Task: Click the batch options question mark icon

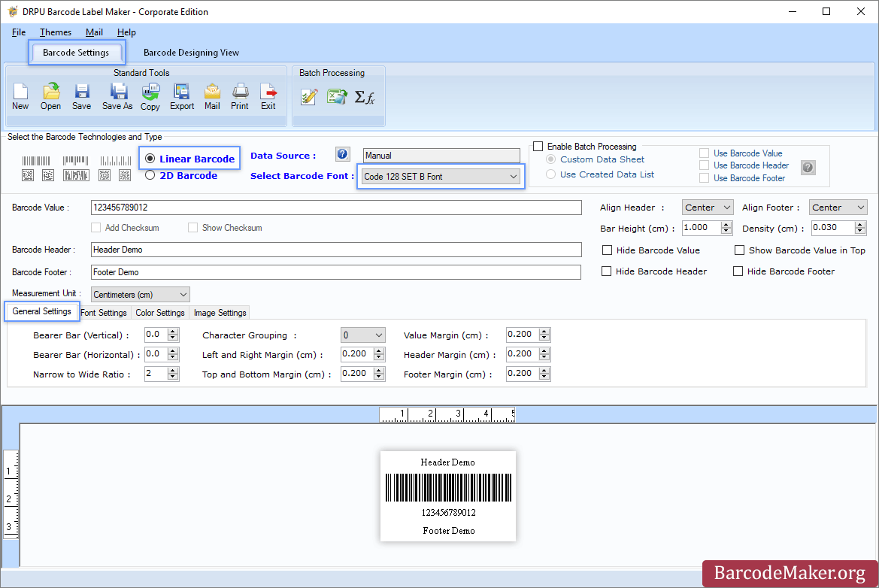Action: 808,167
